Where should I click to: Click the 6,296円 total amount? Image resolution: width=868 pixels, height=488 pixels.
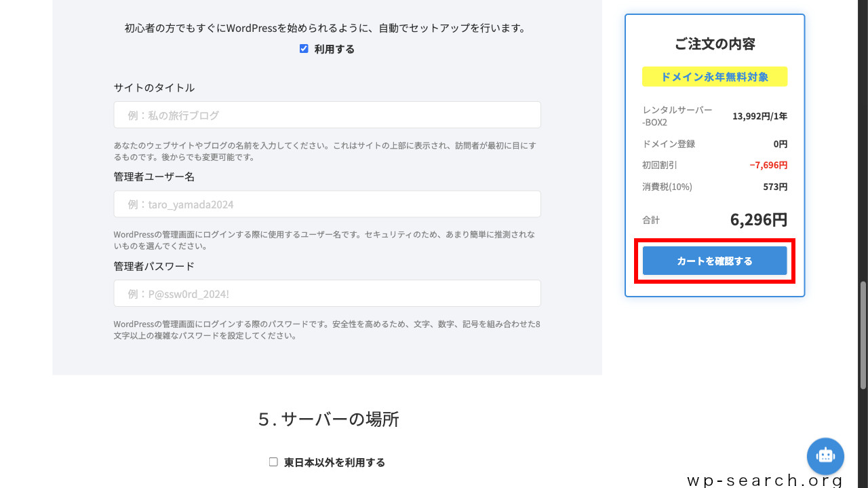click(758, 220)
